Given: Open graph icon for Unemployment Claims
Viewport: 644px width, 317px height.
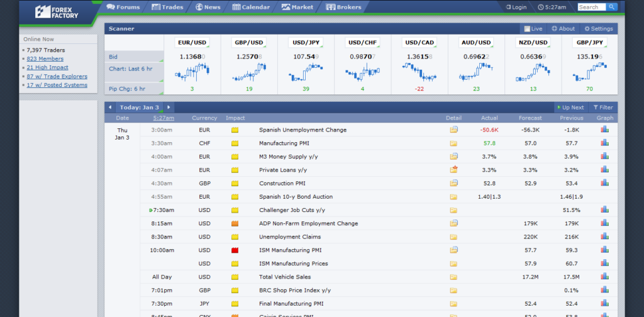Looking at the screenshot, I should pos(604,236).
